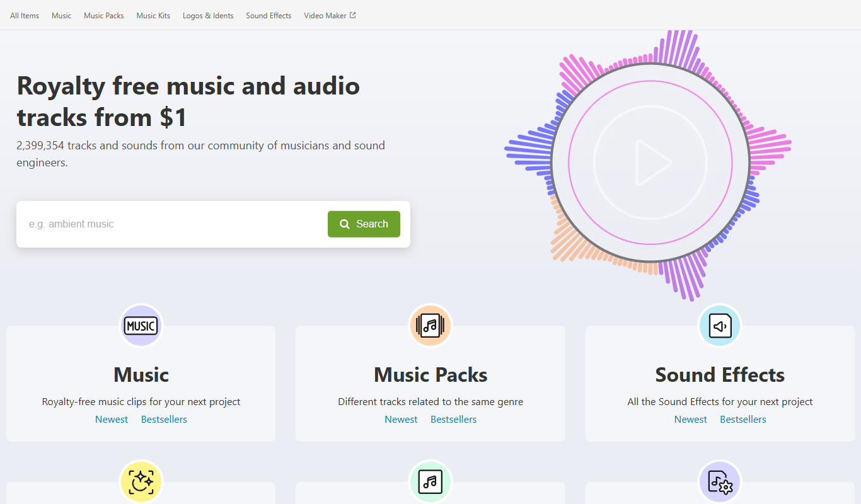Open the Music Packs card heading

430,375
